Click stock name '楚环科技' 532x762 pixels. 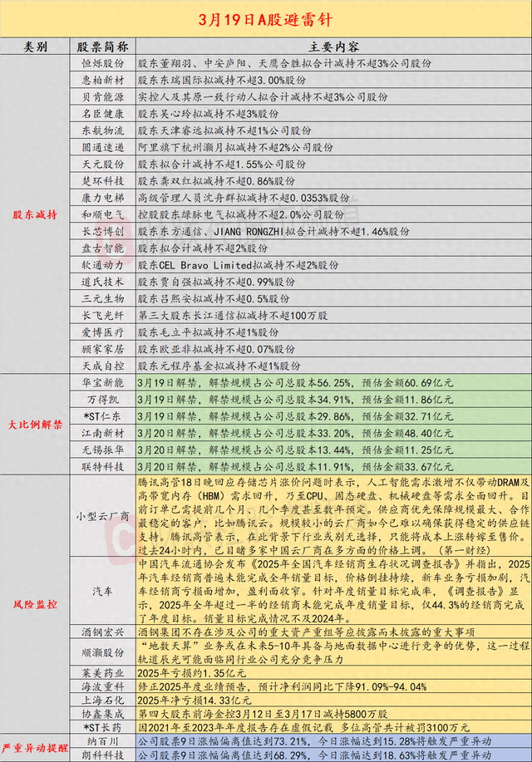click(102, 181)
